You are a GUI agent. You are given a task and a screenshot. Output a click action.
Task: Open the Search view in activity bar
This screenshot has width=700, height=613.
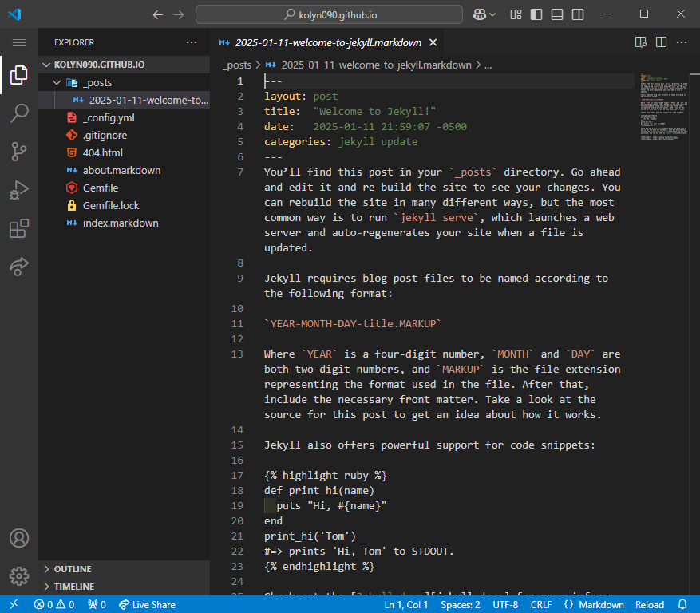(18, 113)
